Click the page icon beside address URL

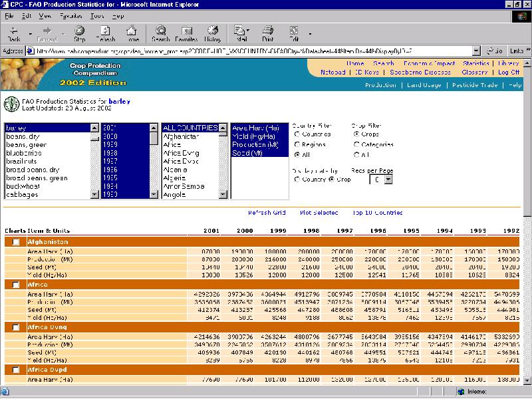[31, 51]
